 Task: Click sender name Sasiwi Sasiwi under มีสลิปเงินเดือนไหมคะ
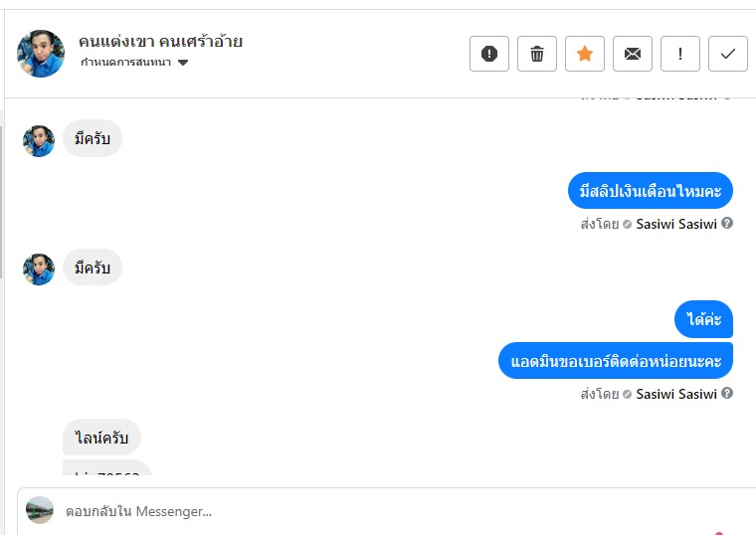(676, 224)
